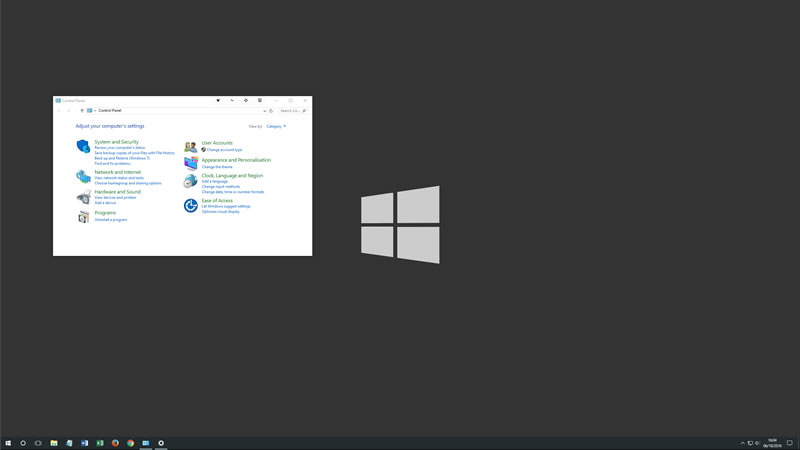Click the System and Security shield icon
800x450 pixels.
pos(83,146)
